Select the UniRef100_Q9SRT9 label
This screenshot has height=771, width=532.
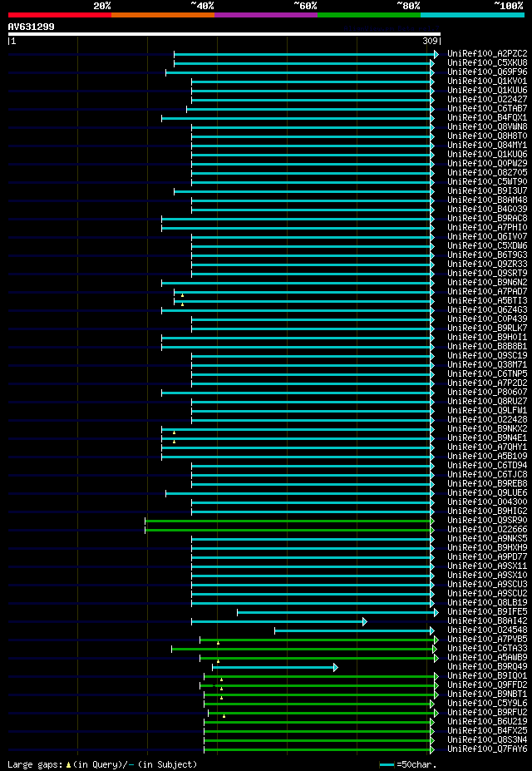[x=487, y=274]
